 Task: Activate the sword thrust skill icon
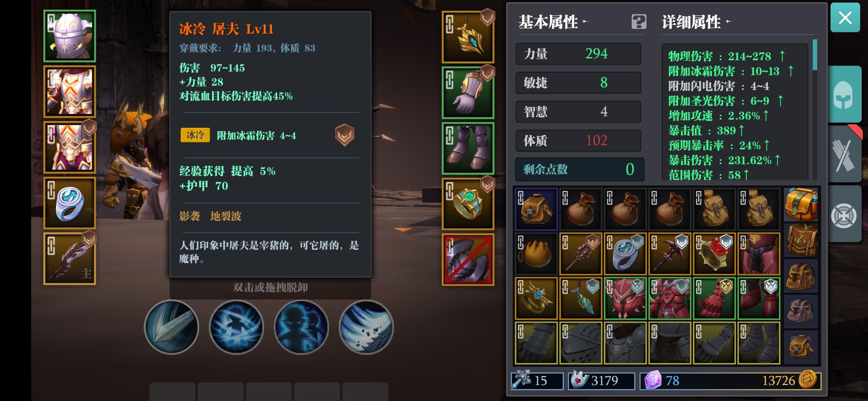pyautogui.click(x=171, y=327)
